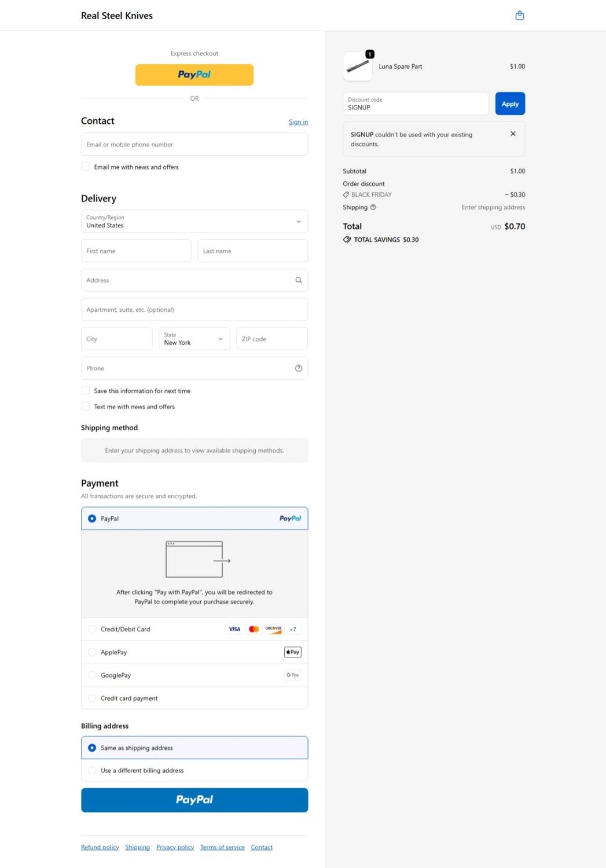606x868 pixels.
Task: Click the blue PayPal pay button
Action: tap(194, 800)
